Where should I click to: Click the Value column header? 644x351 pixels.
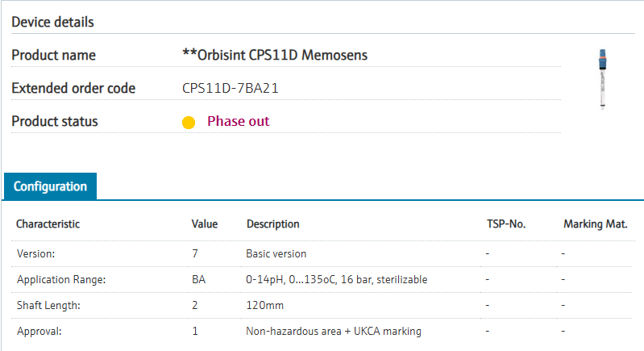pos(205,224)
